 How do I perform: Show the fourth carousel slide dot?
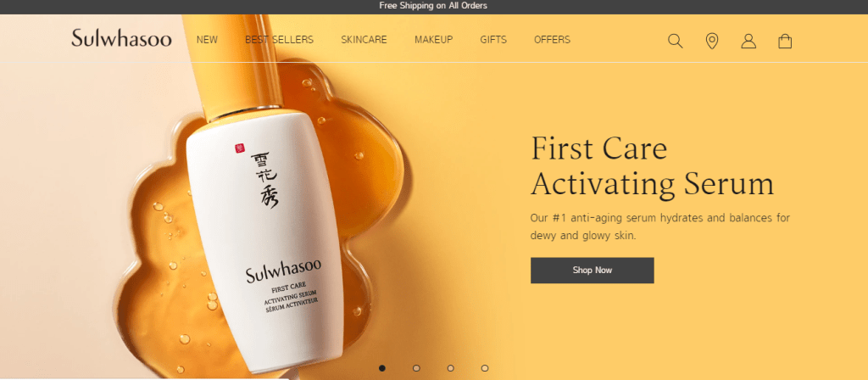pos(485,368)
